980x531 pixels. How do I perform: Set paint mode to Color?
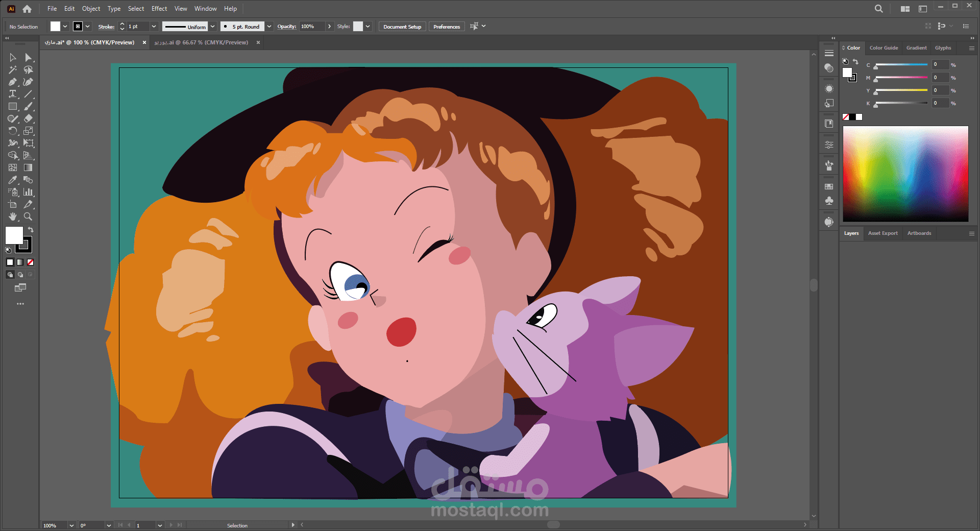point(10,262)
